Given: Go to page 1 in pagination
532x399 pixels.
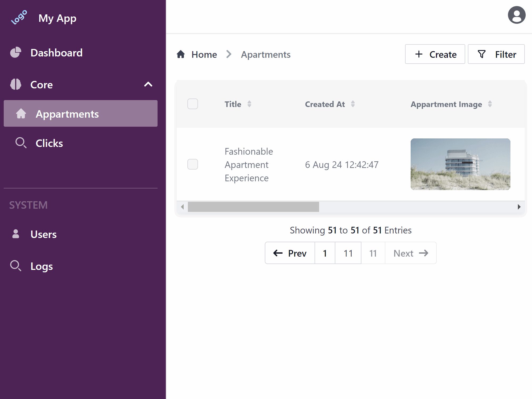Looking at the screenshot, I should coord(325,253).
